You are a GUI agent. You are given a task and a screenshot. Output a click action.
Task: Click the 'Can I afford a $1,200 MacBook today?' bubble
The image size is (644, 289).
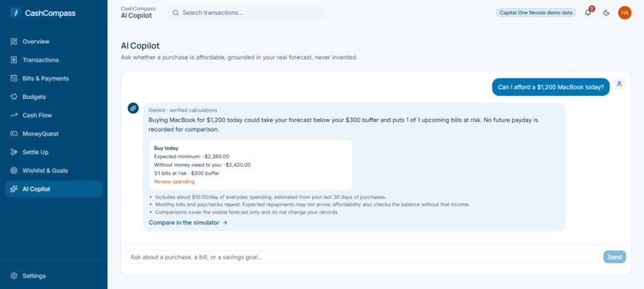551,87
